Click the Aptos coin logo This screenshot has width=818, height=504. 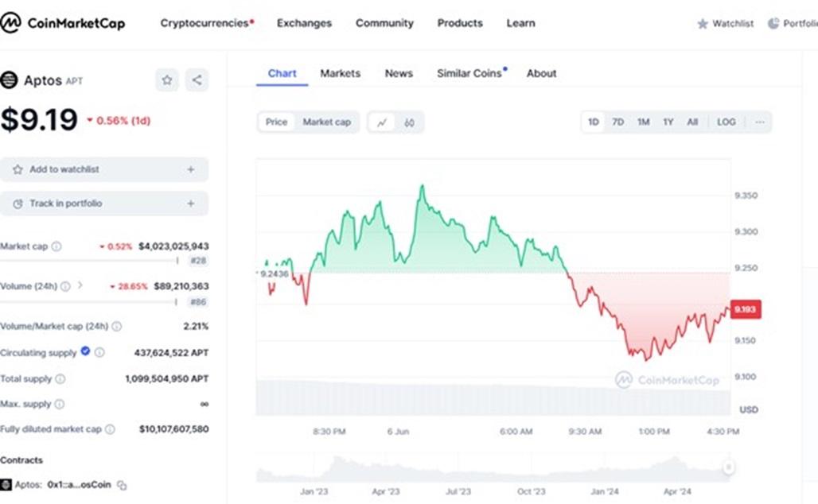pyautogui.click(x=8, y=80)
